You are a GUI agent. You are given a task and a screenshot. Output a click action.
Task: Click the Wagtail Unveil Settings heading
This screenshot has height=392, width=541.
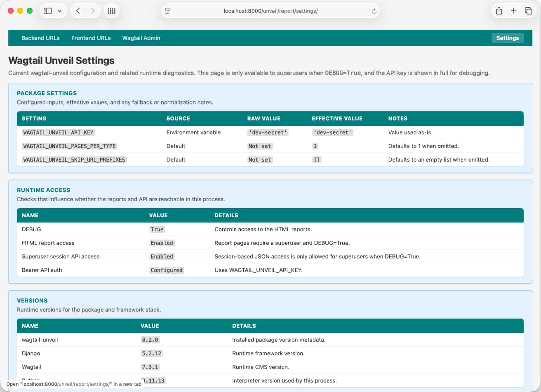point(61,61)
